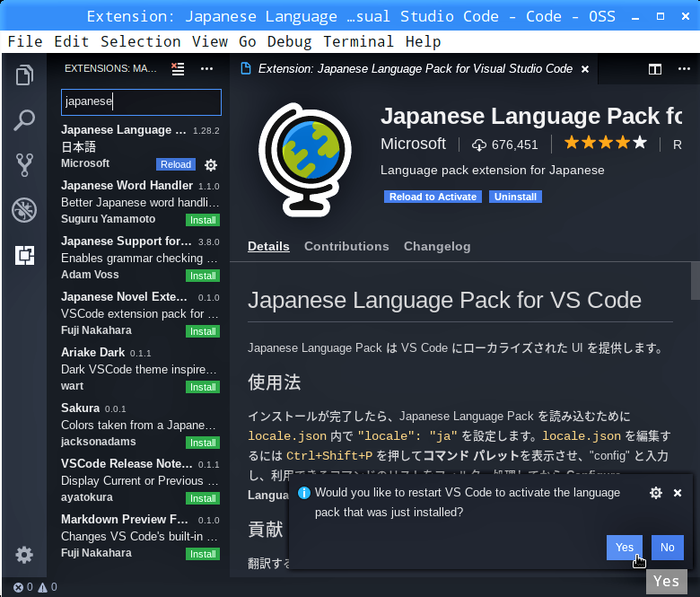Click No in the restart notification
This screenshot has height=597, width=700.
click(x=667, y=548)
